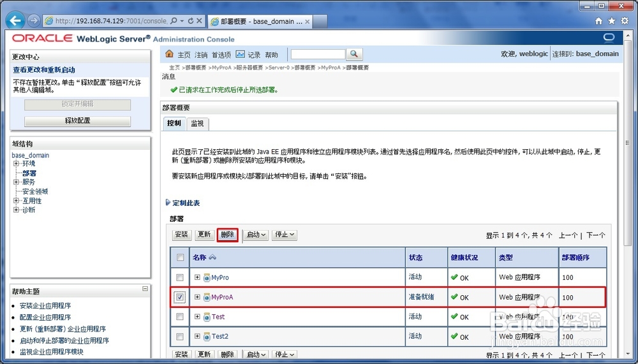638x364 pixels.
Task: Open the browser home icon
Action: point(598,21)
